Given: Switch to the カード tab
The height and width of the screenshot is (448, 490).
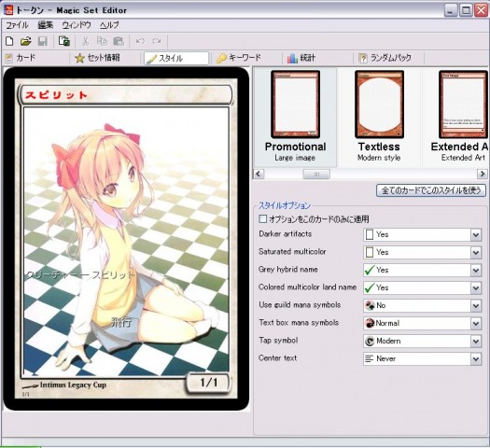Looking at the screenshot, I should coord(35,58).
